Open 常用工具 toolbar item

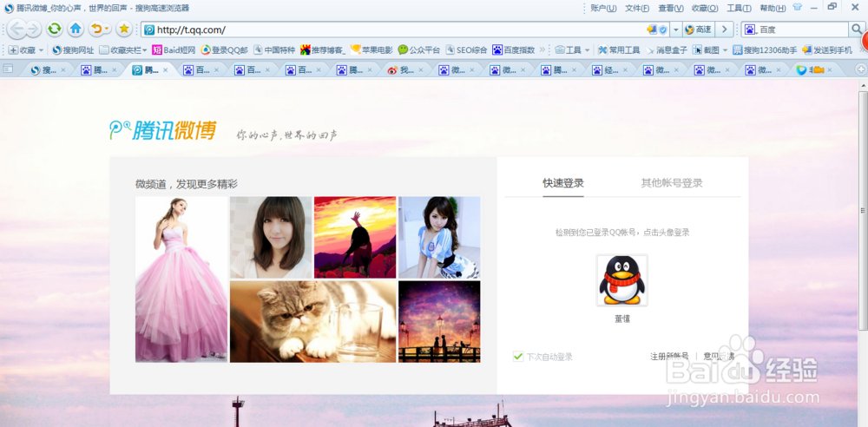(619, 49)
